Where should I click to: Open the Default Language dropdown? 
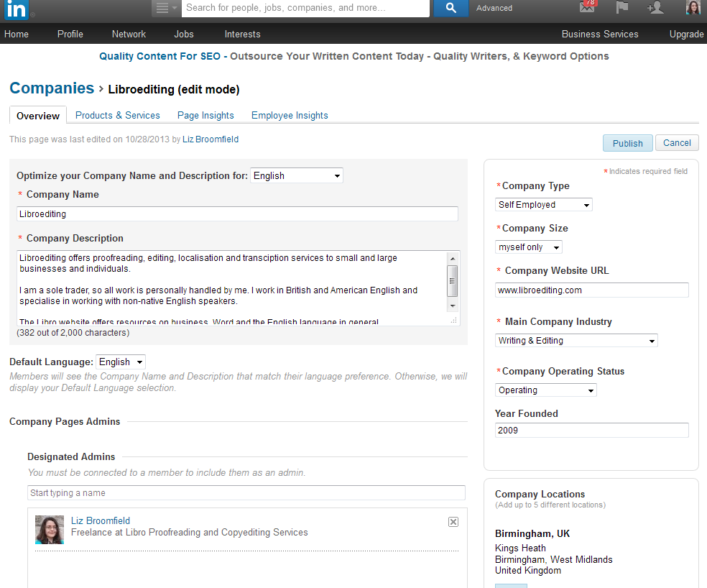(x=121, y=362)
